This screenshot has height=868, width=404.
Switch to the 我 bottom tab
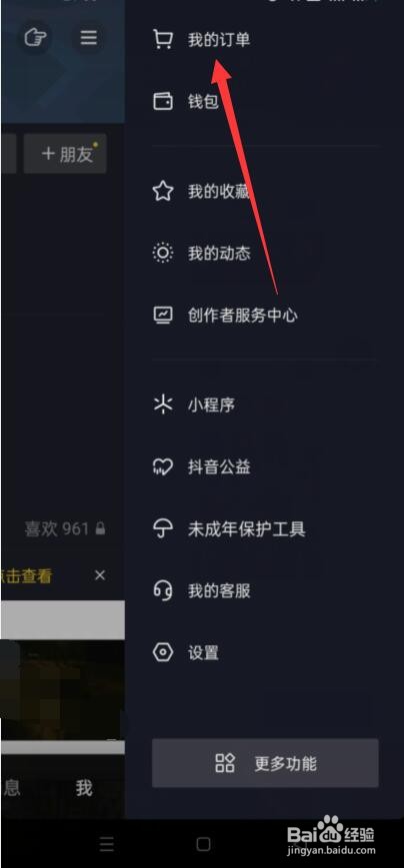[x=84, y=788]
